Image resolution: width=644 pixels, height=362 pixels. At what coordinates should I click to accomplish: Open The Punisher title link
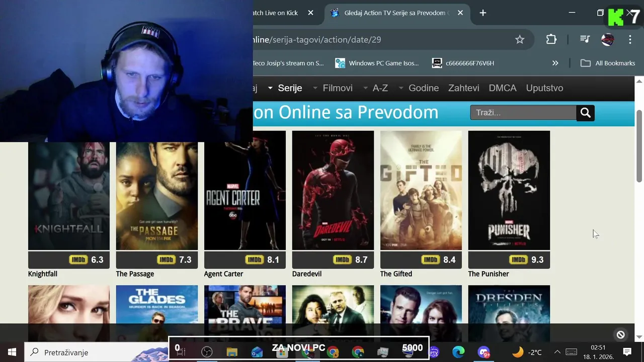pyautogui.click(x=489, y=274)
